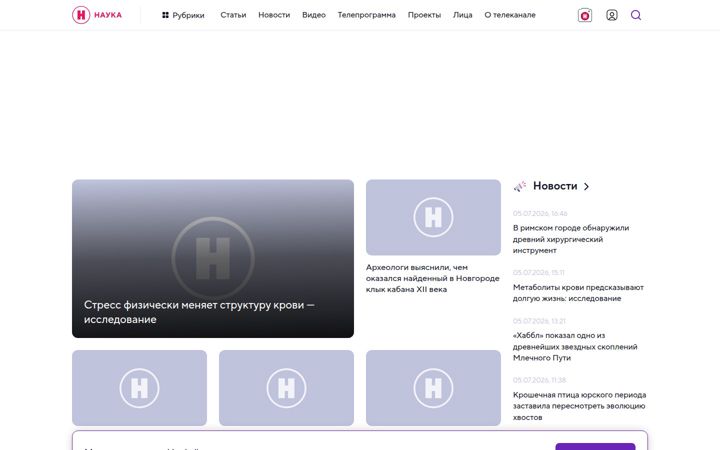Open the third card in the bottom row
720x450 pixels.
coord(433,388)
